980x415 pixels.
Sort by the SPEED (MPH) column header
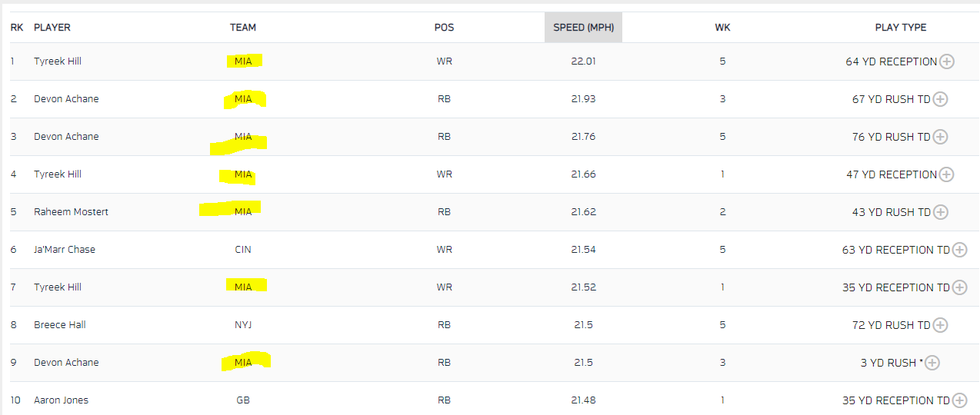[583, 27]
